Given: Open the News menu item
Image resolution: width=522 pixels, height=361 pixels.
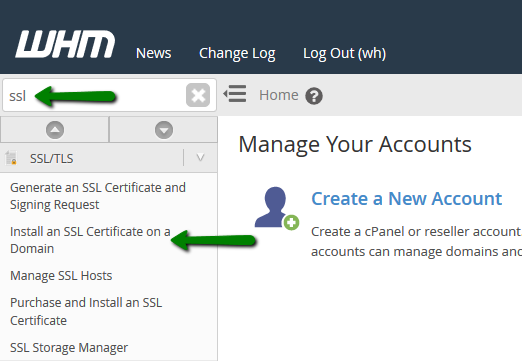Looking at the screenshot, I should [153, 53].
